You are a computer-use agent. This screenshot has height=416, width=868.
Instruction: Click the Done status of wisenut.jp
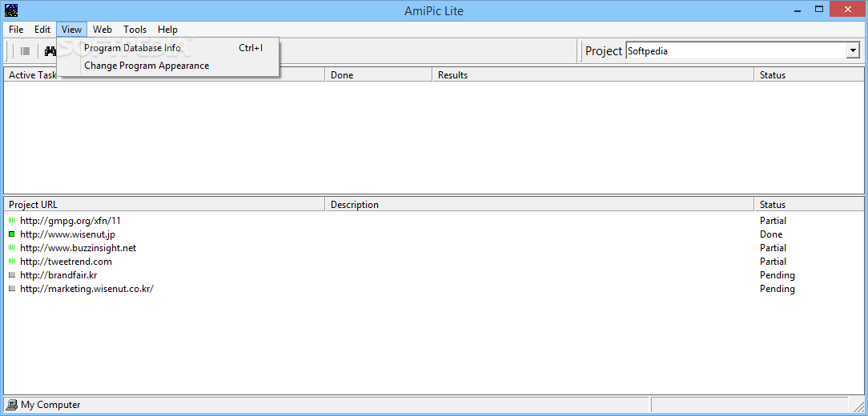pyautogui.click(x=771, y=234)
